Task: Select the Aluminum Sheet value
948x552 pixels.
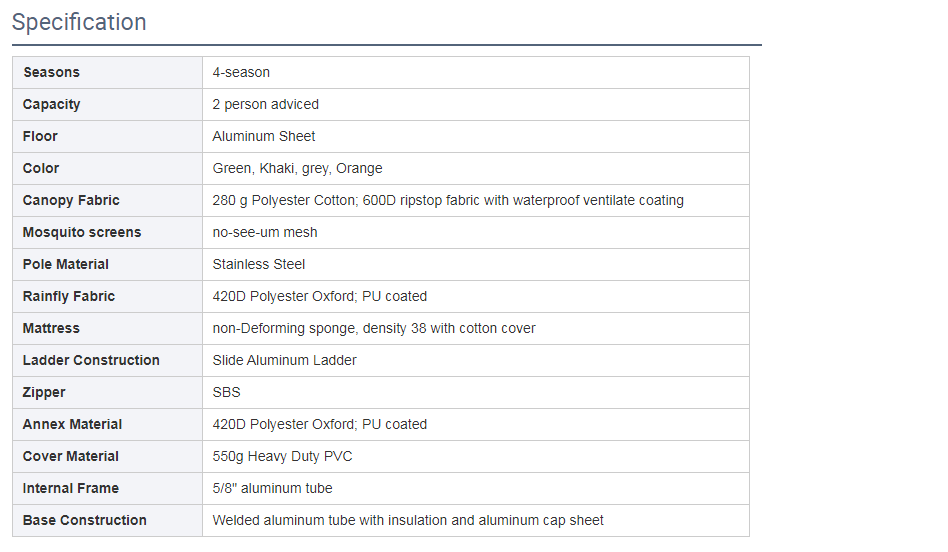Action: point(264,136)
